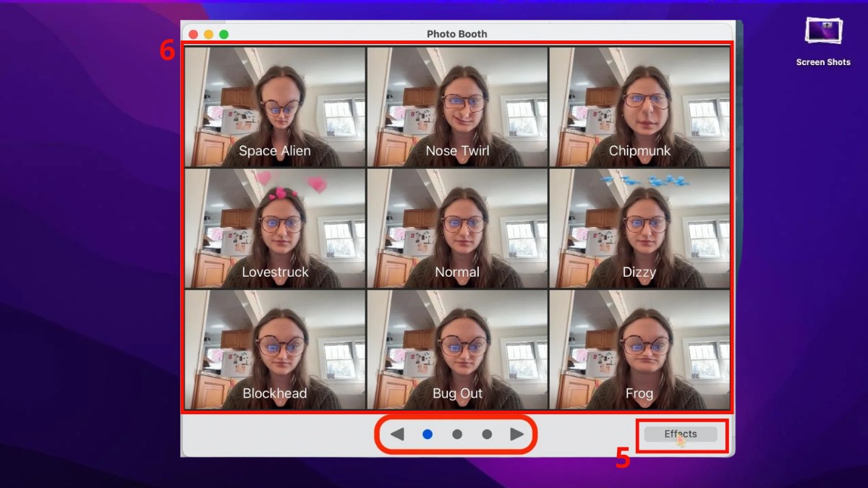
Task: Open the Screen Shots desktop stack
Action: coord(823,31)
